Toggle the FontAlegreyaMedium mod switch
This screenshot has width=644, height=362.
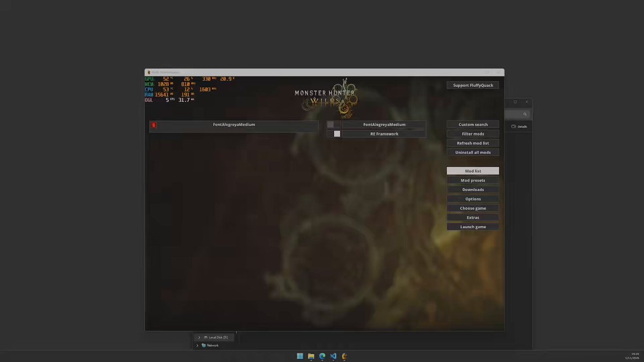(334, 124)
